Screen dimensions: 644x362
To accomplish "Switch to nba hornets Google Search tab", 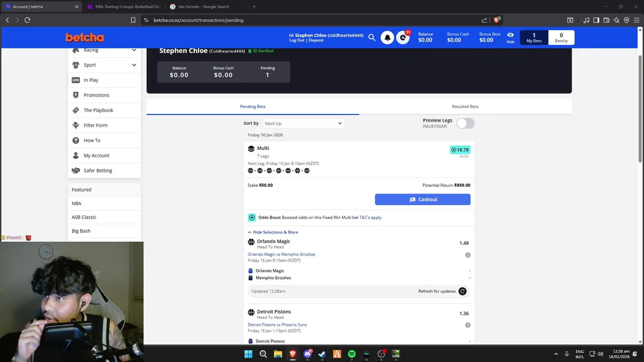I will [206, 7].
